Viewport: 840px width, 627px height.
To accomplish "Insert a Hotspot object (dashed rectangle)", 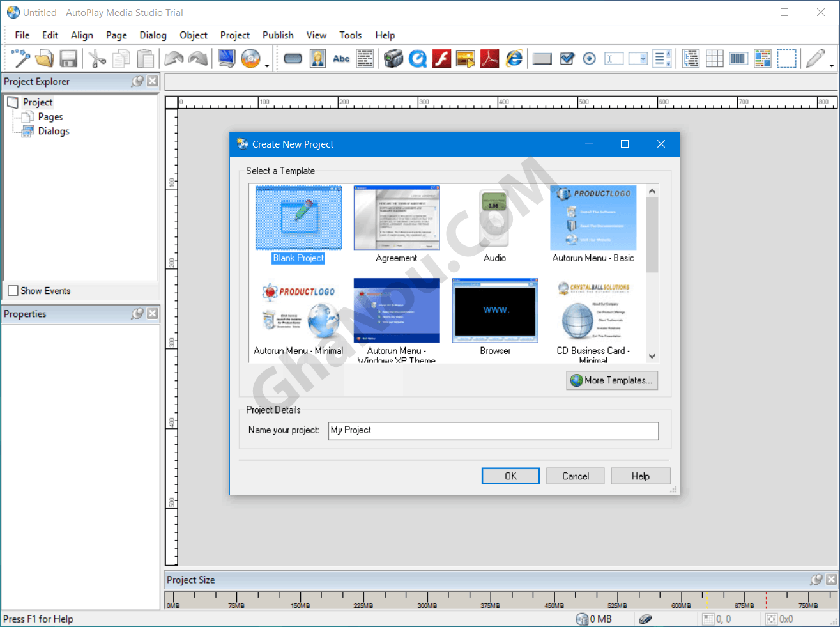I will (786, 59).
